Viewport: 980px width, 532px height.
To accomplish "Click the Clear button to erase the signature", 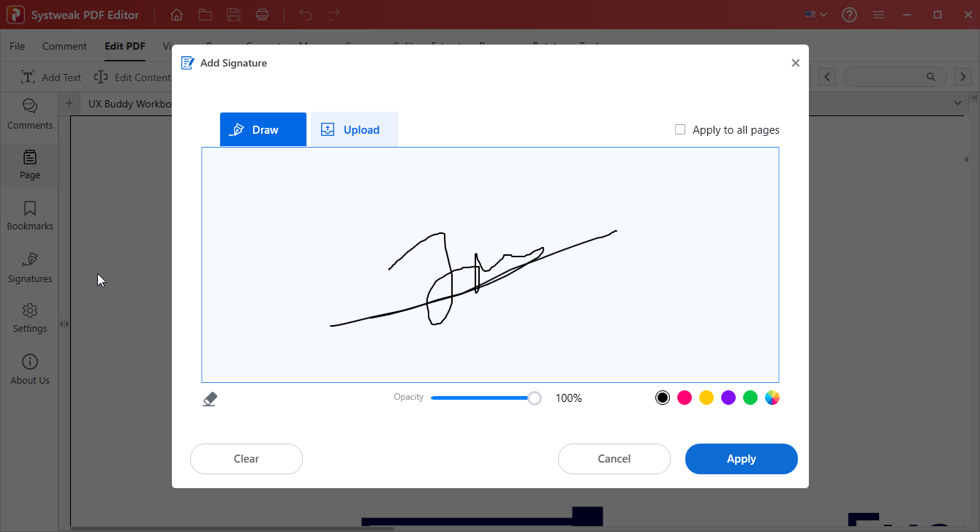I will click(246, 458).
